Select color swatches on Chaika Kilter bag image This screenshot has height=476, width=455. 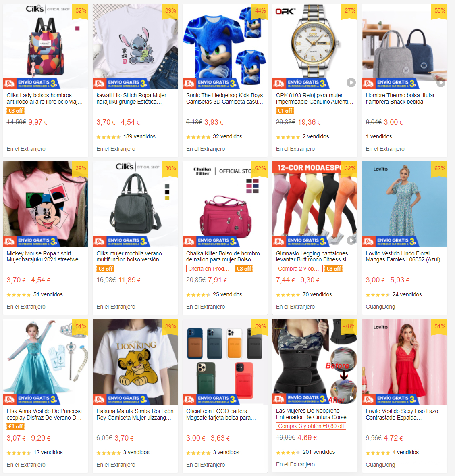252,186
